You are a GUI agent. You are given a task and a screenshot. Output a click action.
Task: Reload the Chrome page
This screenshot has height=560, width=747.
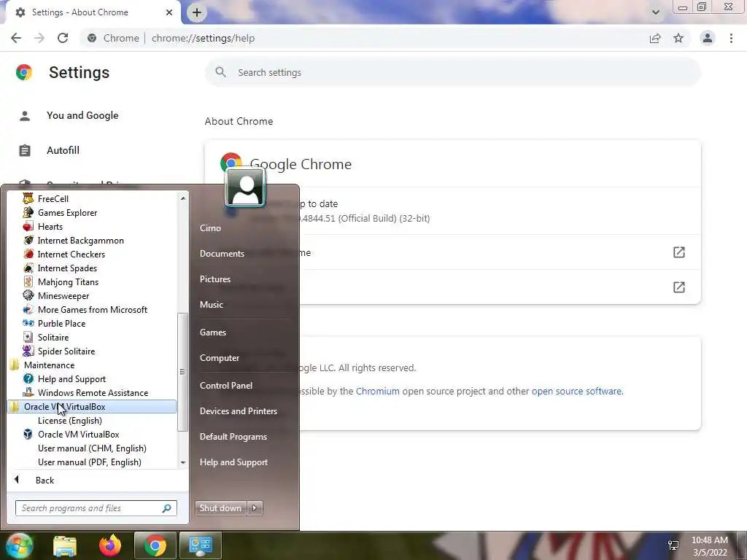click(x=63, y=38)
